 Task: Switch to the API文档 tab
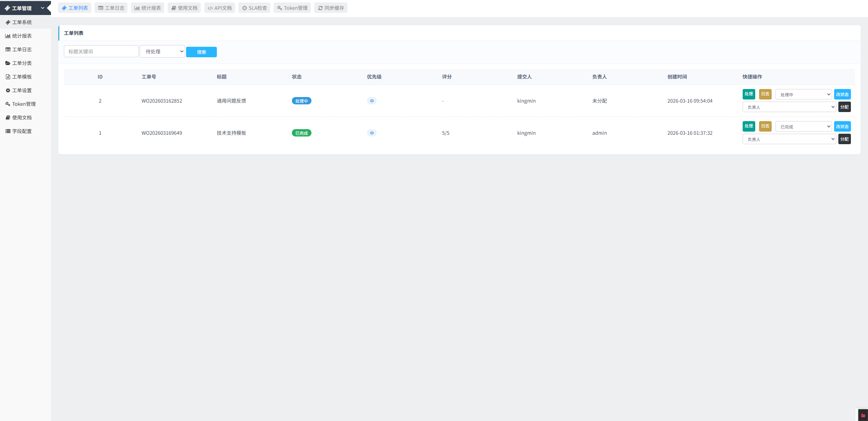(x=220, y=8)
